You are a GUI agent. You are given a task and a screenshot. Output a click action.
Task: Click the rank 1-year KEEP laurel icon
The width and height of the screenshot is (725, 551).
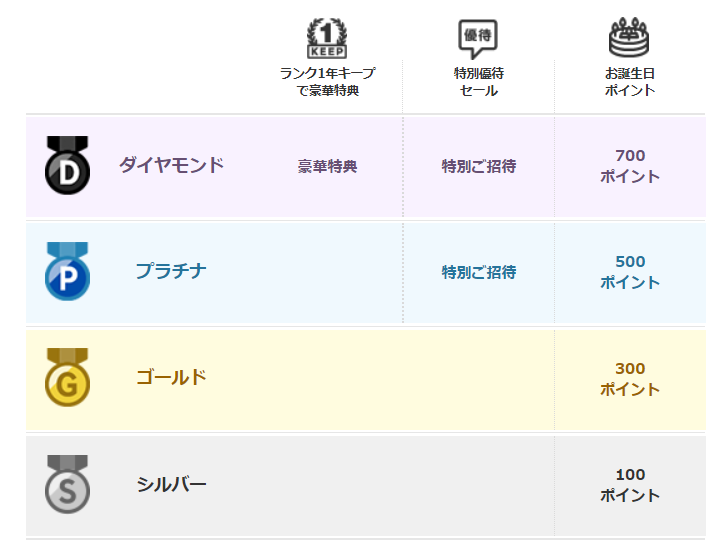[327, 38]
